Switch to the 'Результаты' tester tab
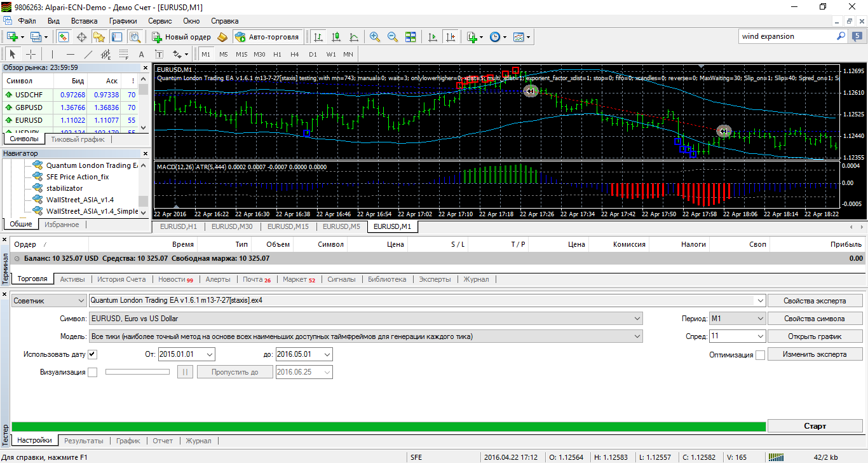This screenshot has height=463, width=868. [x=83, y=440]
